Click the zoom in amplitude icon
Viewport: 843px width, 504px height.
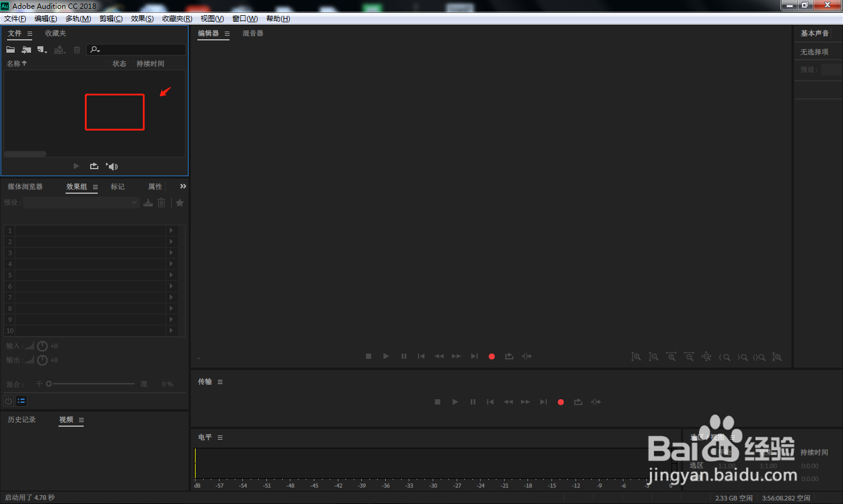[636, 356]
